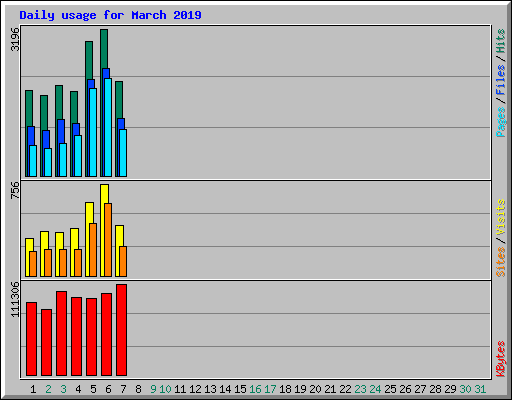Select the yellow Visits legend label

(x=500, y=217)
